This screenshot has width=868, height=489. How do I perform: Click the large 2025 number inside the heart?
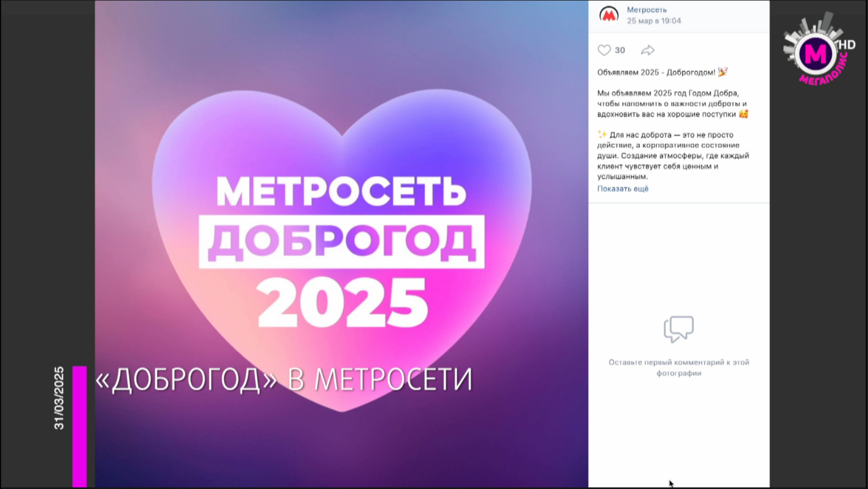(342, 302)
